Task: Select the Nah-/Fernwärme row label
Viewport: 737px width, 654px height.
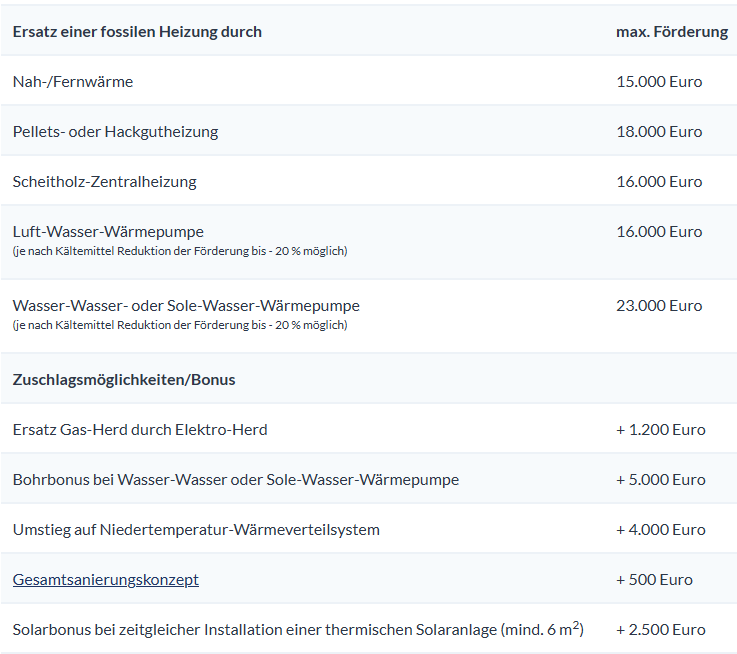Action: tap(73, 81)
